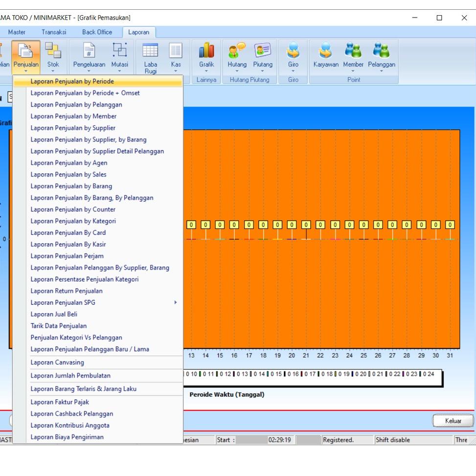Image resolution: width=476 pixels, height=476 pixels.
Task: Expand the Stok dropdown arrow
Action: pos(53,71)
